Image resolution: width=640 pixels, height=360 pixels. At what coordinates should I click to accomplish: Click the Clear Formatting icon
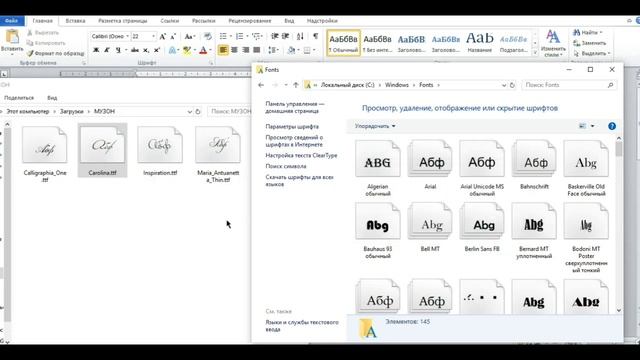[208, 37]
